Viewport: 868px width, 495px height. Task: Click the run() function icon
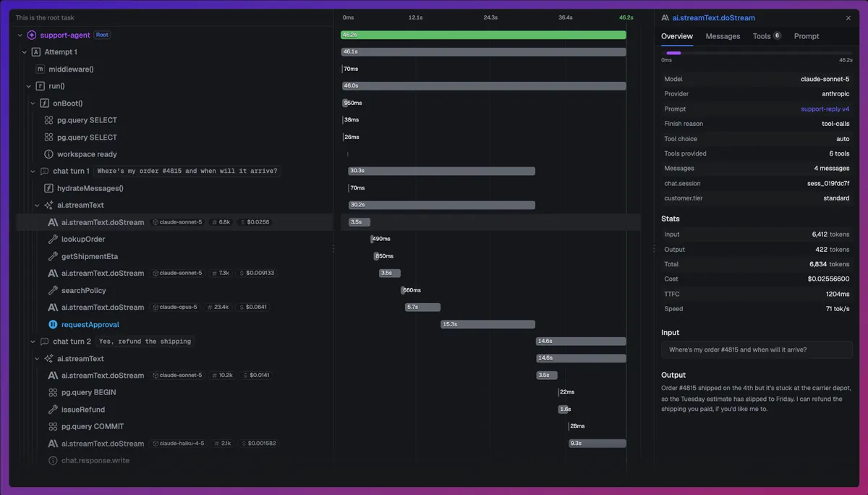[x=41, y=86]
